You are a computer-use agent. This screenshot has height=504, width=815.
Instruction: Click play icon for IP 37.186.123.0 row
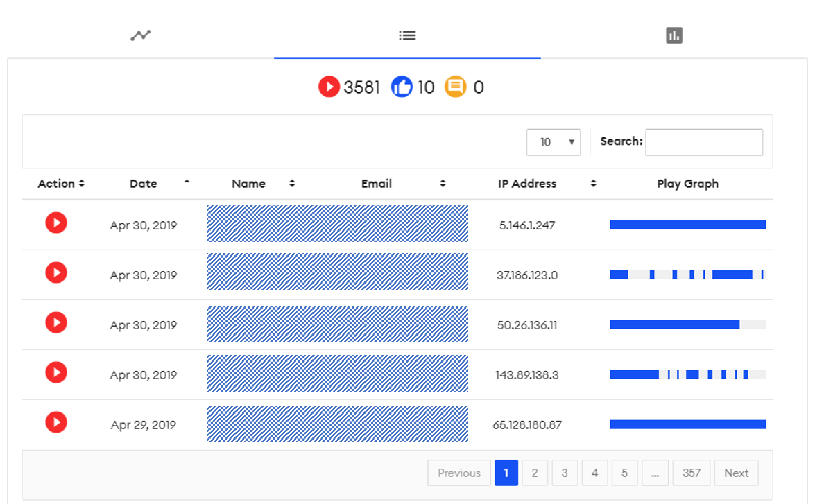56,273
